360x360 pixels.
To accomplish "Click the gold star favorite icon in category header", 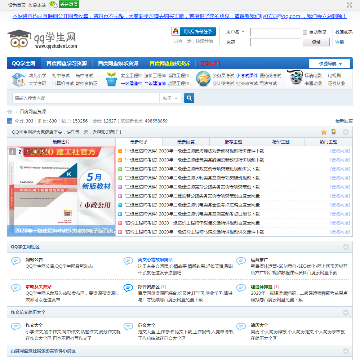I will (323, 132).
